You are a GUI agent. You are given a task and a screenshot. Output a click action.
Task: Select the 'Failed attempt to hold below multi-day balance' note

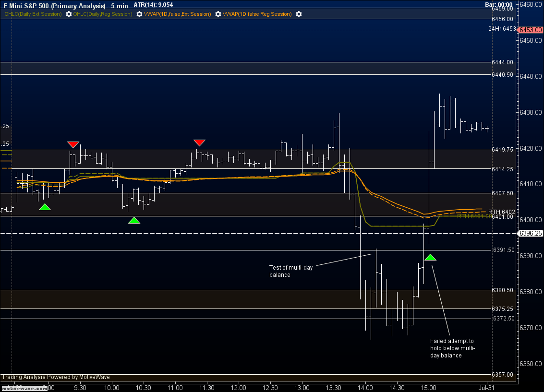coord(452,348)
